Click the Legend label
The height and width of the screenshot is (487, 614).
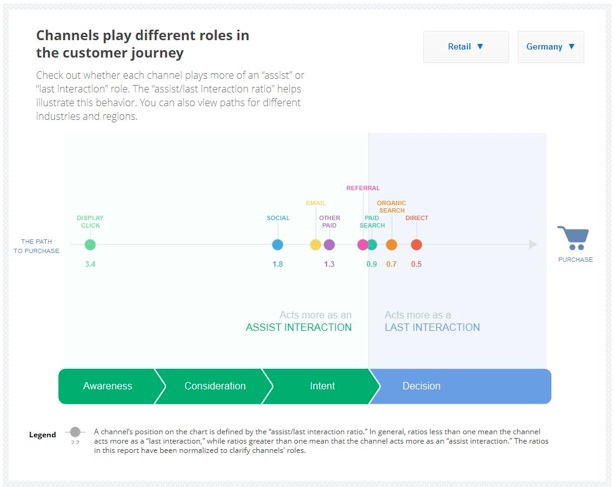[43, 435]
